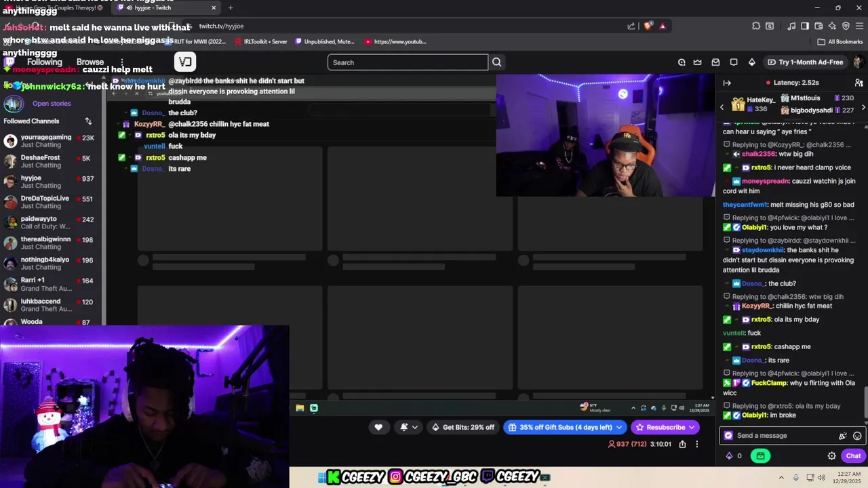This screenshot has width=868, height=488.
Task: Click the Twitch logo home icon
Action: (9, 62)
